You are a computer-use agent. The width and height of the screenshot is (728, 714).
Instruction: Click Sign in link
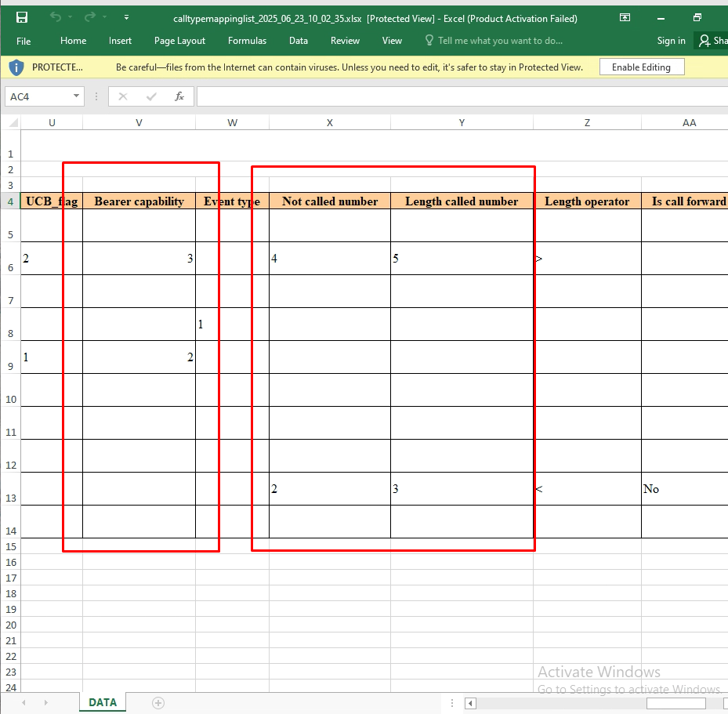[671, 41]
